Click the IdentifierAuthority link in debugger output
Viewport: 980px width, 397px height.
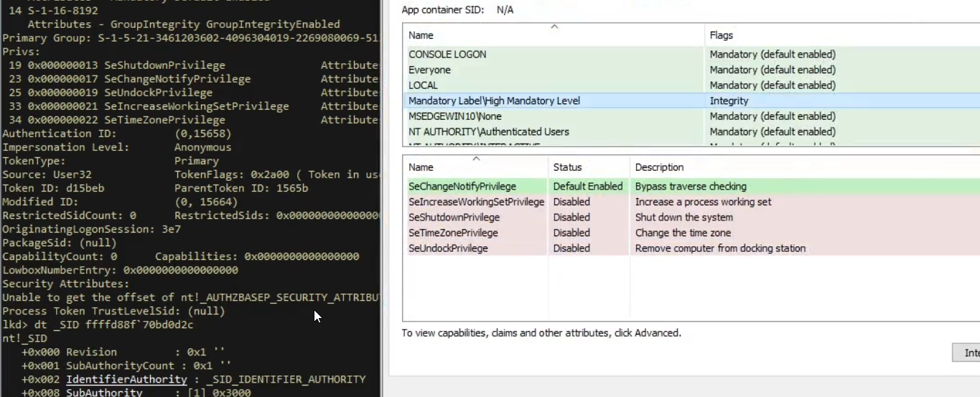click(126, 379)
